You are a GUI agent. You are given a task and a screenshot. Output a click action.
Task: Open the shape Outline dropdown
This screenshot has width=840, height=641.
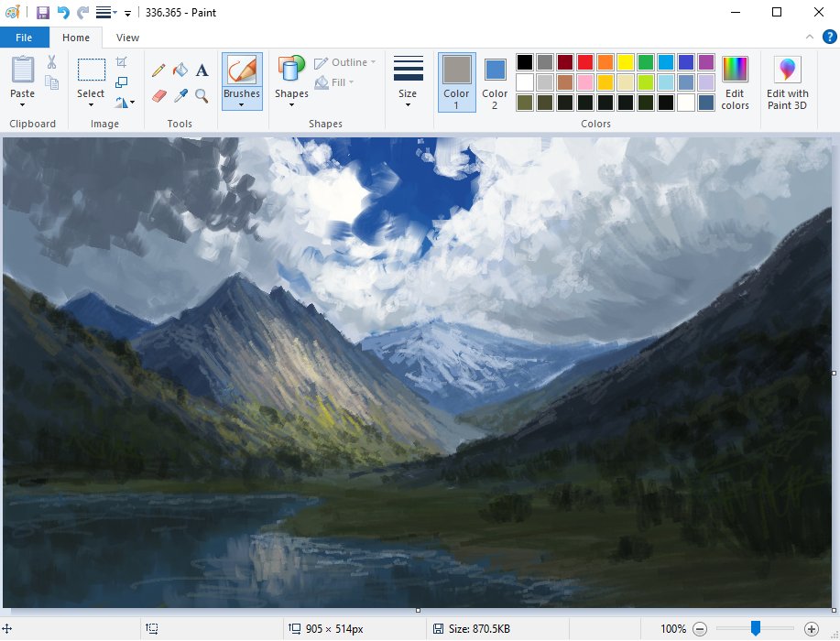point(345,62)
